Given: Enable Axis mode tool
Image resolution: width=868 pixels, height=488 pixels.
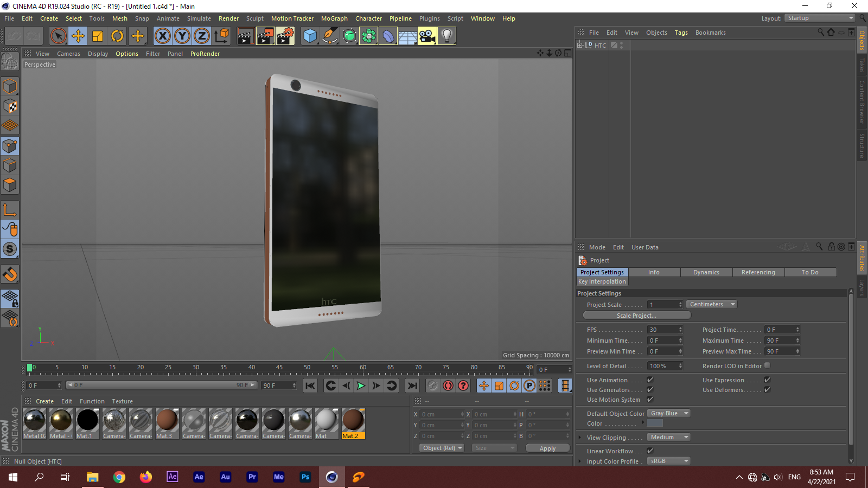Looking at the screenshot, I should pos(10,210).
